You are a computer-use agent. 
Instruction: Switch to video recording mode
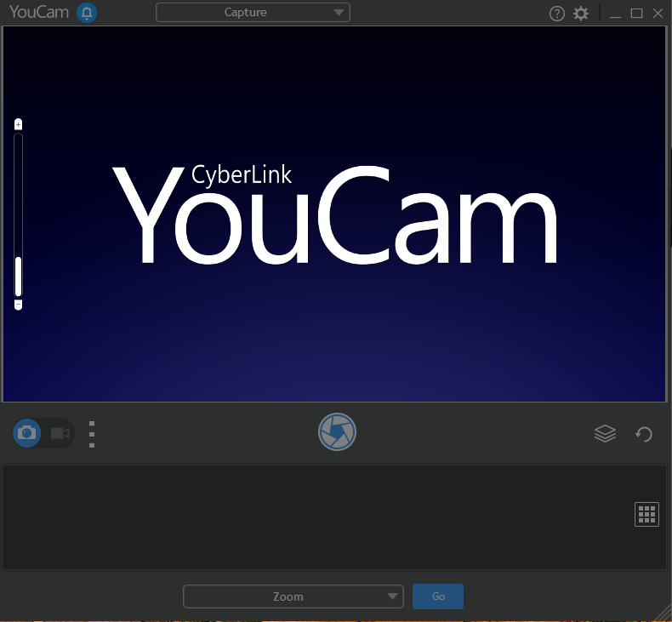coord(60,433)
